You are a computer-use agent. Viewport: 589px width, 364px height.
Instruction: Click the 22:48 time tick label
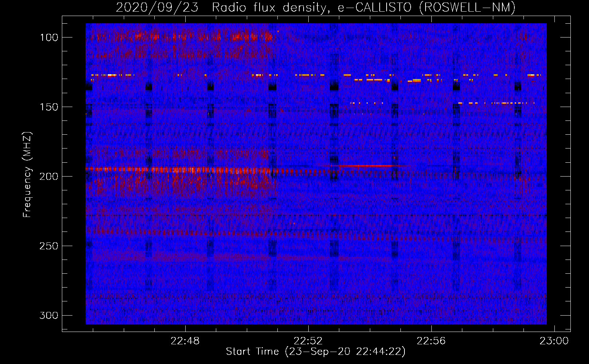click(185, 341)
